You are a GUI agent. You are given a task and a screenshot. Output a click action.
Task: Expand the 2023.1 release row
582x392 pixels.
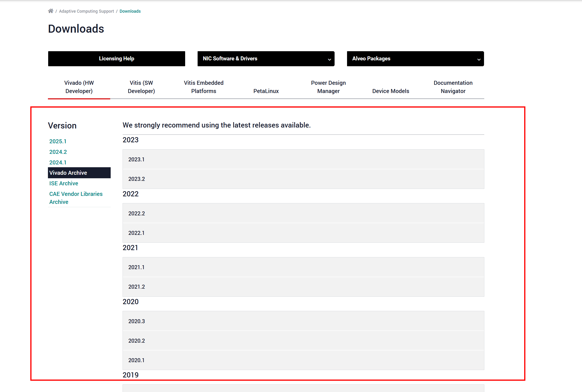coord(303,159)
